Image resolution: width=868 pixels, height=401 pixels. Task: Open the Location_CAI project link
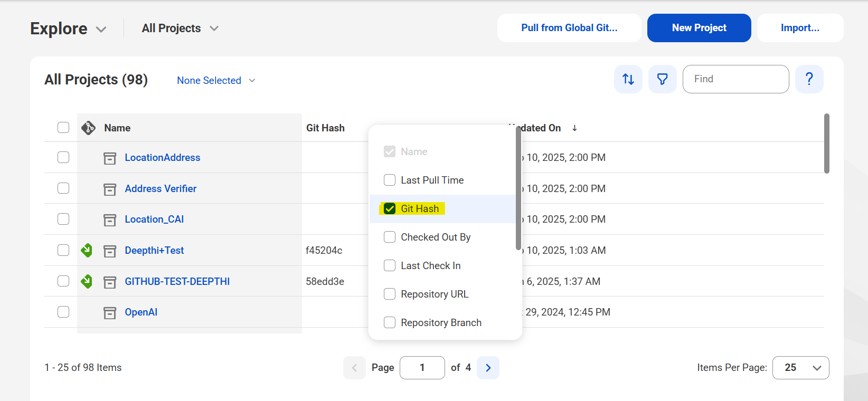coord(154,219)
